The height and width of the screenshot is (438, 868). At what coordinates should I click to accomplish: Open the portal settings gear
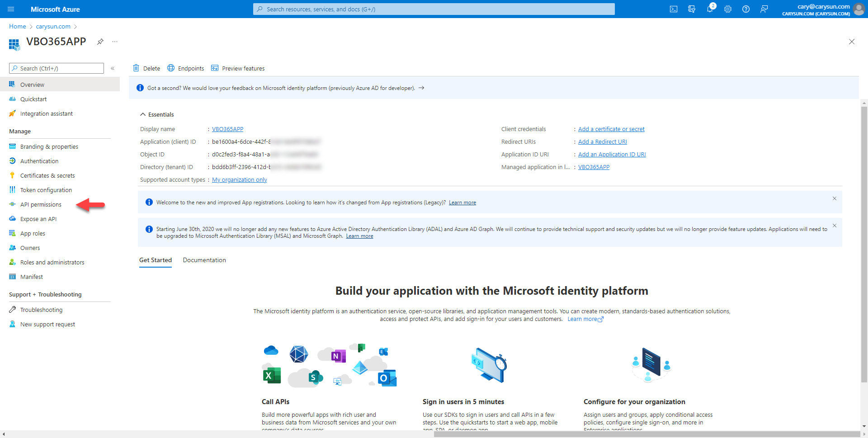click(x=728, y=9)
